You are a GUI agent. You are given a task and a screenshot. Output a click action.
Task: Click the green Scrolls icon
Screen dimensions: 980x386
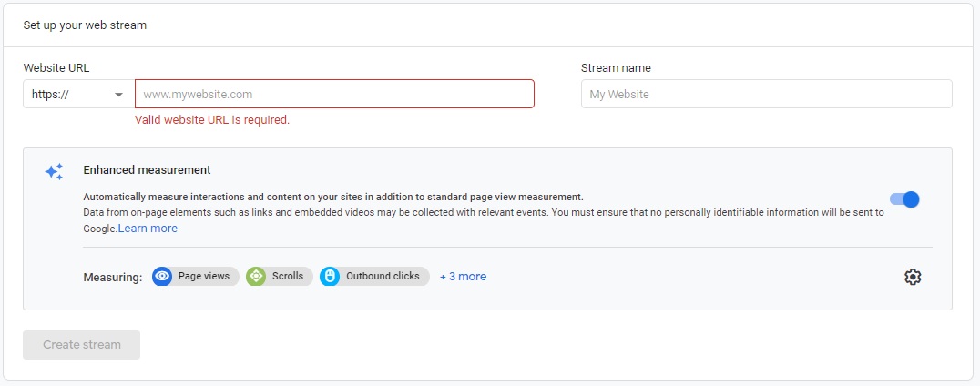256,277
